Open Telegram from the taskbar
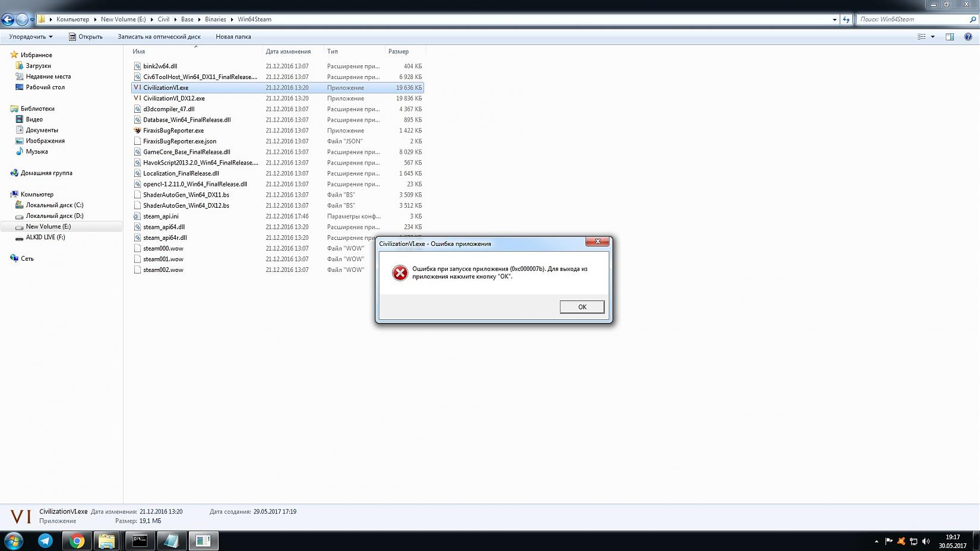Viewport: 980px width, 551px height. pyautogui.click(x=45, y=541)
